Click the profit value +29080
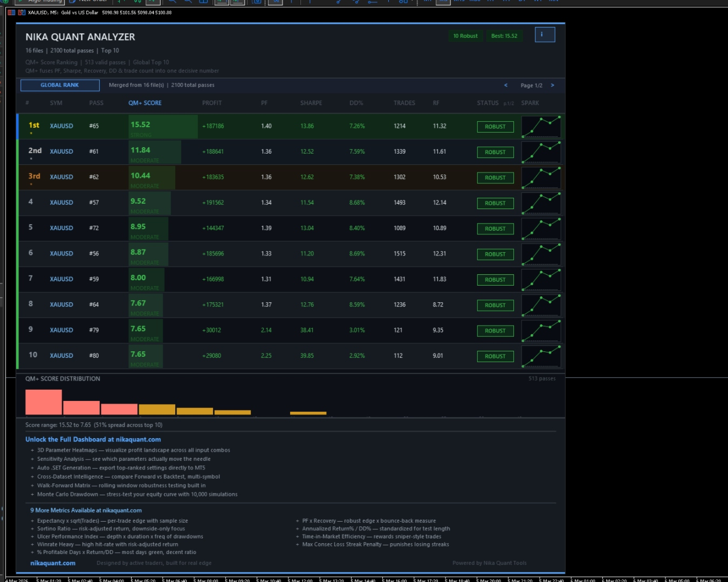Viewport: 728px width, 582px height. pyautogui.click(x=211, y=356)
